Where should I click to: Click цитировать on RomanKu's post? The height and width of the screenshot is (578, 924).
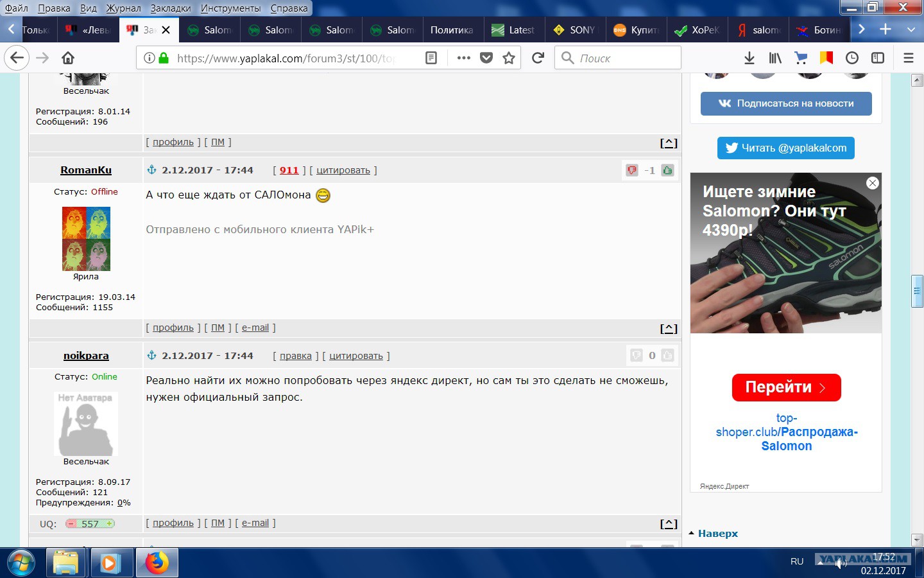click(x=343, y=170)
